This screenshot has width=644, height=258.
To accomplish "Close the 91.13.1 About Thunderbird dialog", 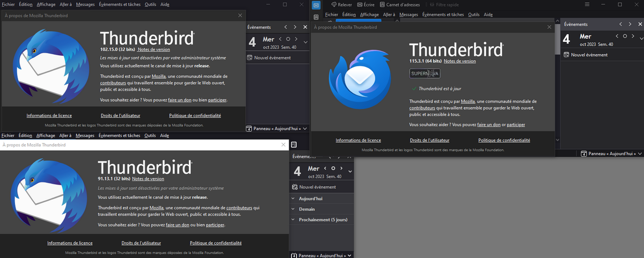I will pyautogui.click(x=283, y=145).
